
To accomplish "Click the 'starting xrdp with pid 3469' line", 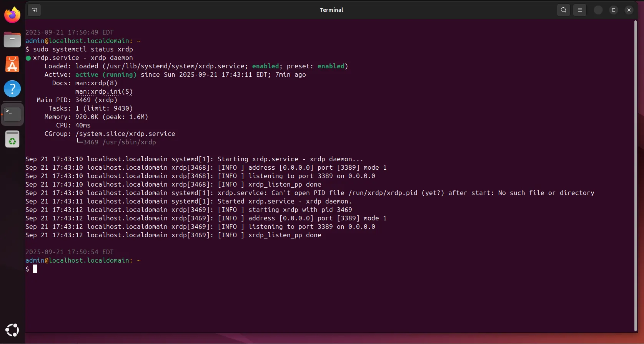I will click(x=189, y=210).
